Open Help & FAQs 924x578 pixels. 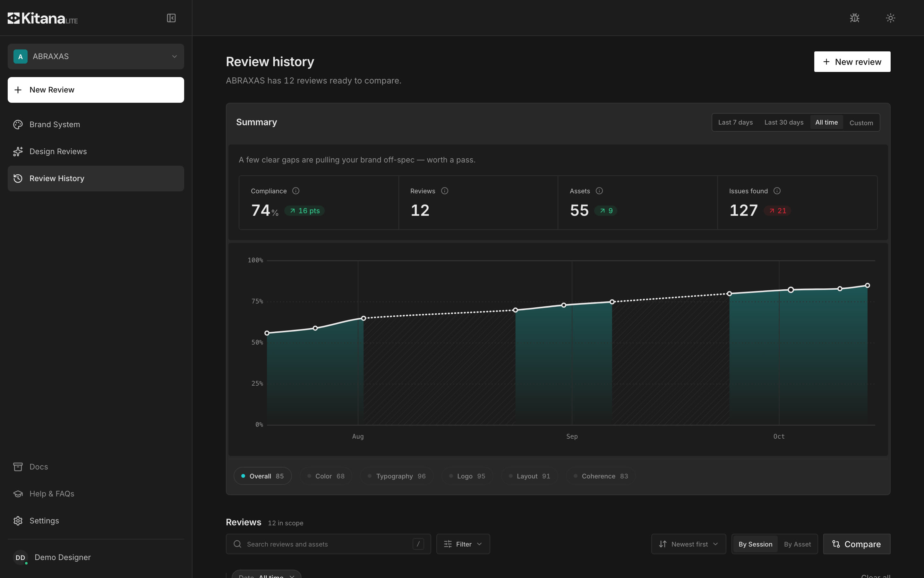tap(96, 494)
